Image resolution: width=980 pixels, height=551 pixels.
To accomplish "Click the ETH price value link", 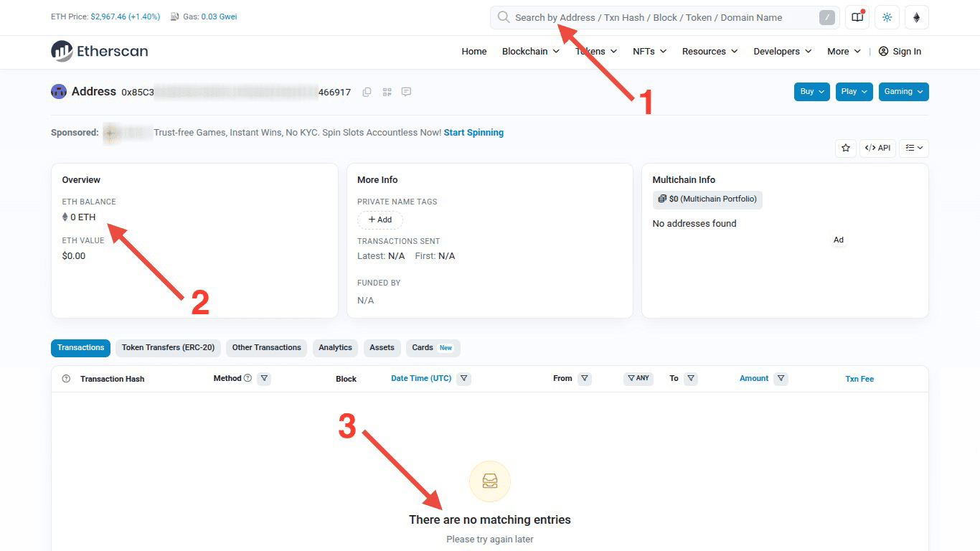I will pyautogui.click(x=126, y=17).
